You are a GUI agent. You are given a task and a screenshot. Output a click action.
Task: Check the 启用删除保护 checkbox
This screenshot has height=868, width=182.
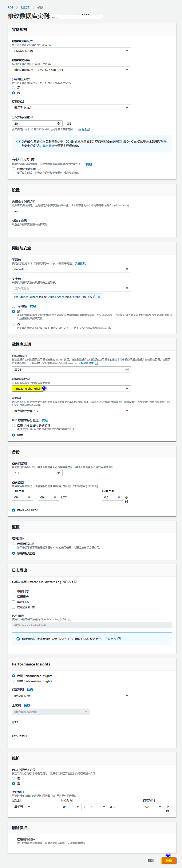13,840
